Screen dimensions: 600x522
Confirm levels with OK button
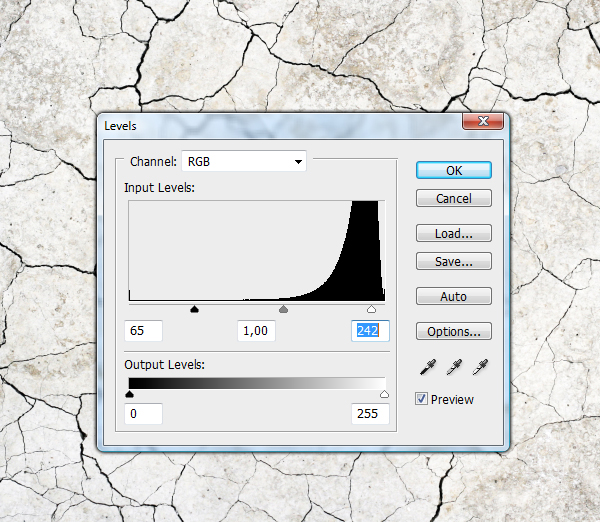454,170
